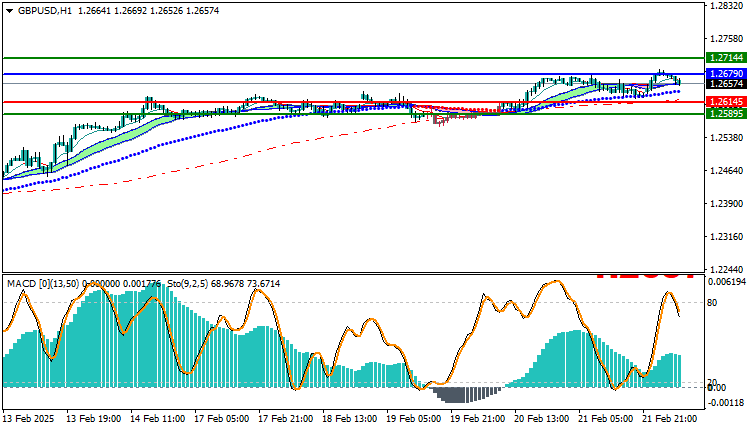Click the GBPUSD,H1 chart title
750x430 pixels.
[44, 11]
